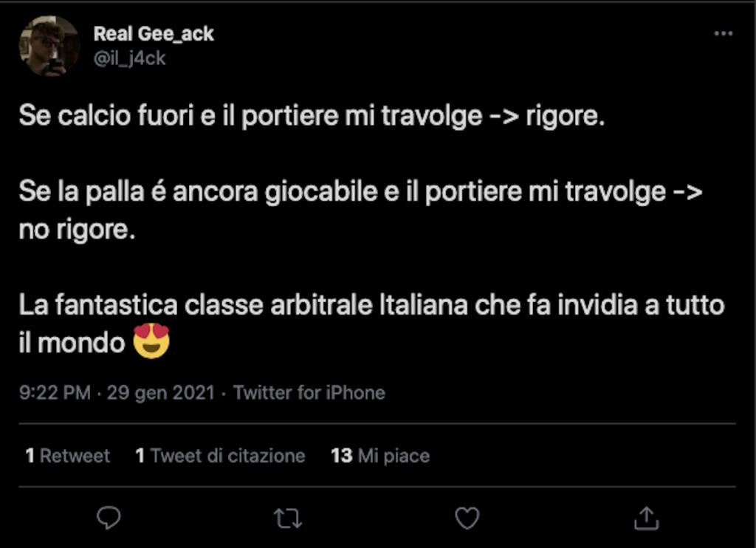Click the retweet arrows icon

pos(288,518)
